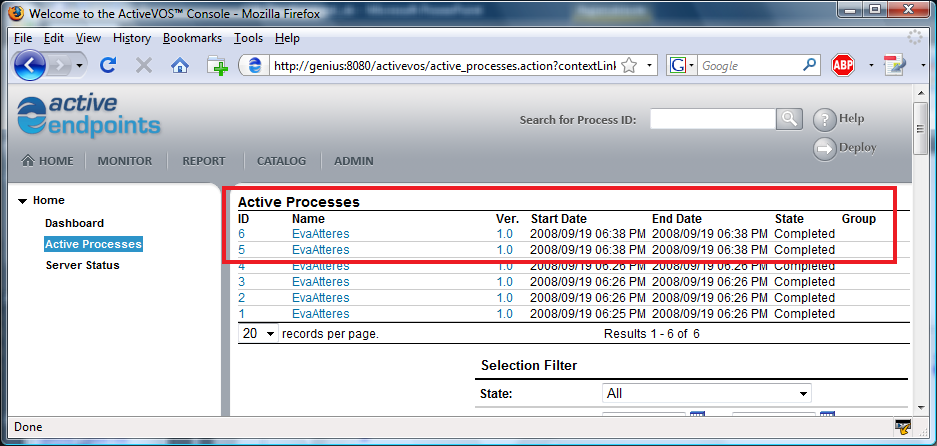Open process ID 5 link
The image size is (937, 446).
pos(241,250)
